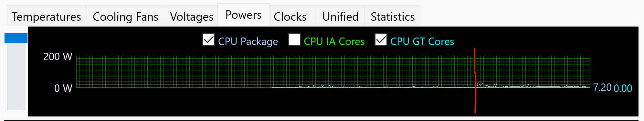Disable the CPU GT Cores checkbox

pos(381,40)
